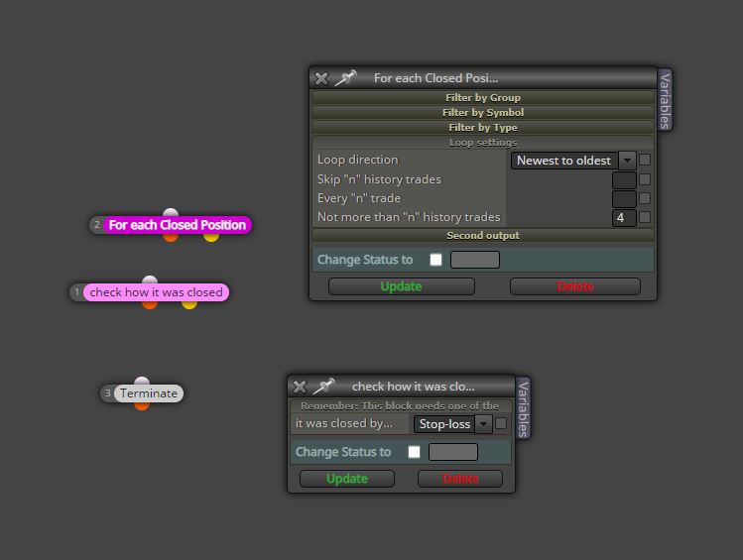
Task: Select the Terminate block
Action: (x=149, y=393)
